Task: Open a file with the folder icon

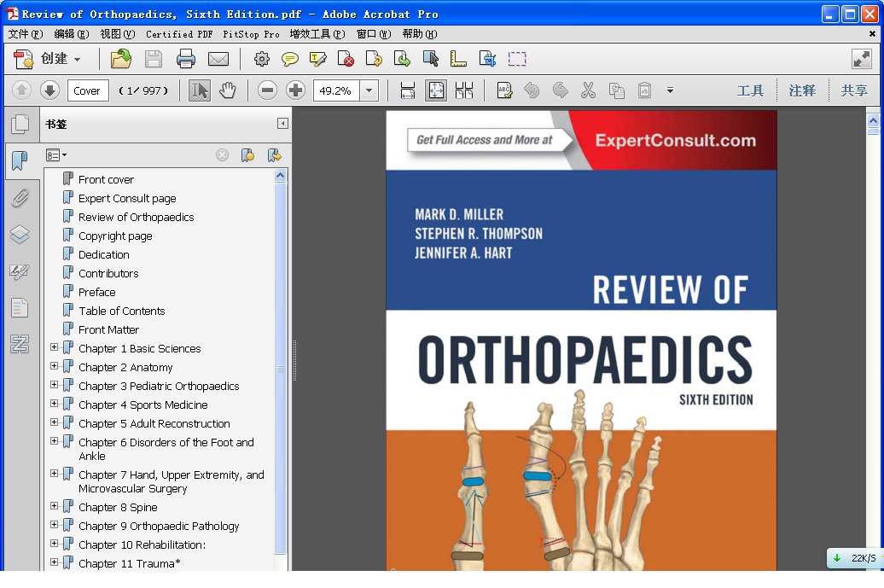Action: (x=120, y=59)
